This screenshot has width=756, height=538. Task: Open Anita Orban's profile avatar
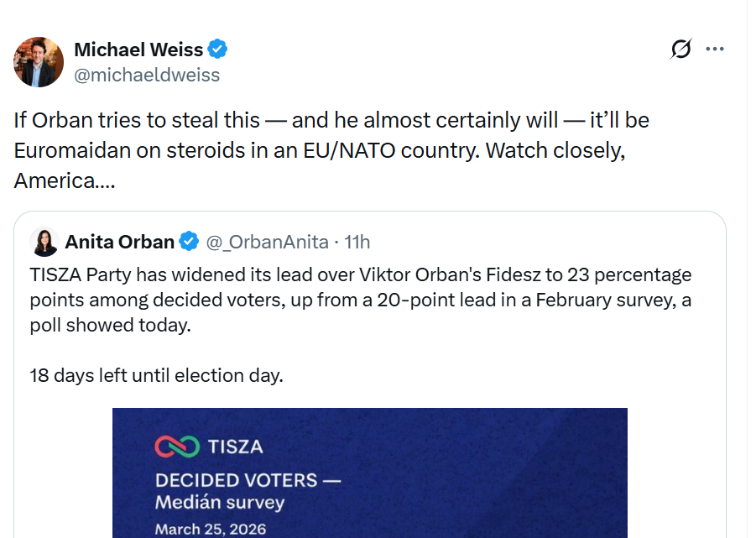point(44,242)
